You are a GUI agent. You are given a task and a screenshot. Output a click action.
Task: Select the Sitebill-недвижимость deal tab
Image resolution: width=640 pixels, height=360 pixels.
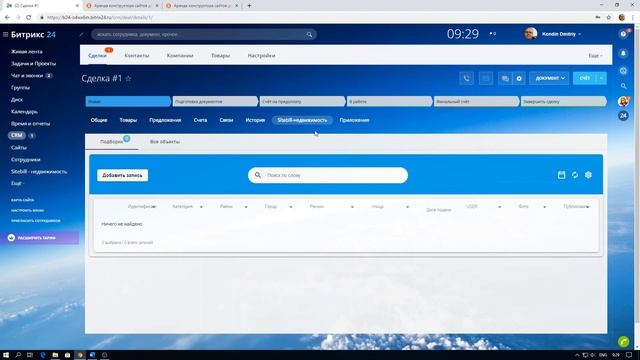click(302, 120)
